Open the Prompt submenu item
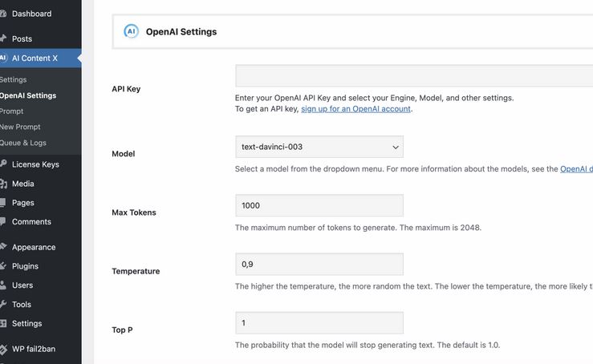 [12, 111]
